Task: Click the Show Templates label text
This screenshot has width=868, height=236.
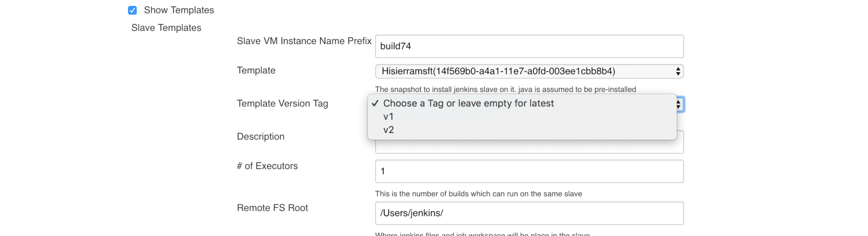Action: pyautogui.click(x=179, y=10)
